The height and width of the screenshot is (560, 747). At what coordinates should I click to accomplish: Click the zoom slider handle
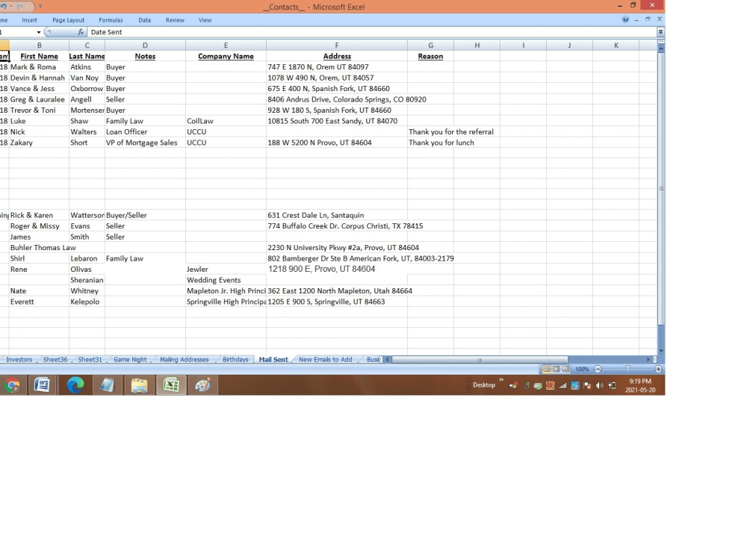point(628,369)
